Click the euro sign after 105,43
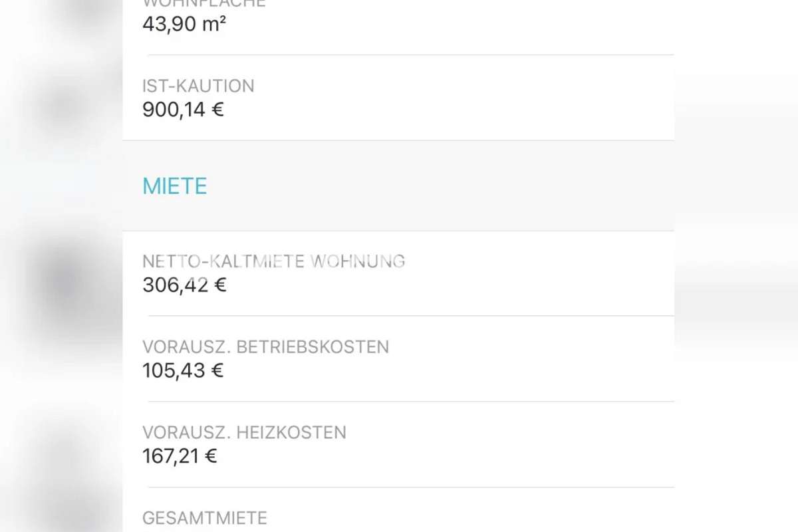Image resolution: width=798 pixels, height=532 pixels. (x=217, y=371)
